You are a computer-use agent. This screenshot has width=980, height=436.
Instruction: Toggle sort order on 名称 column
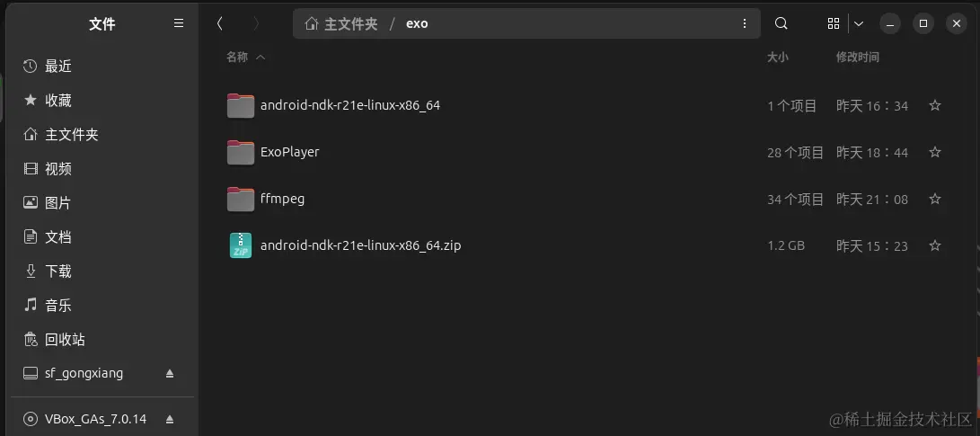pyautogui.click(x=245, y=57)
